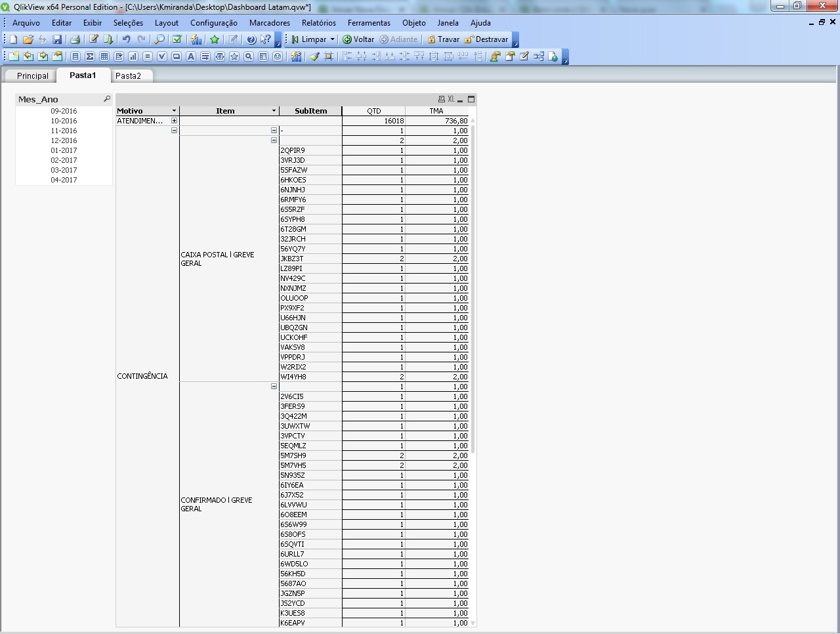Viewport: 840px width, 634px height.
Task: Show Current Selections checkmark icon
Action: 177,39
